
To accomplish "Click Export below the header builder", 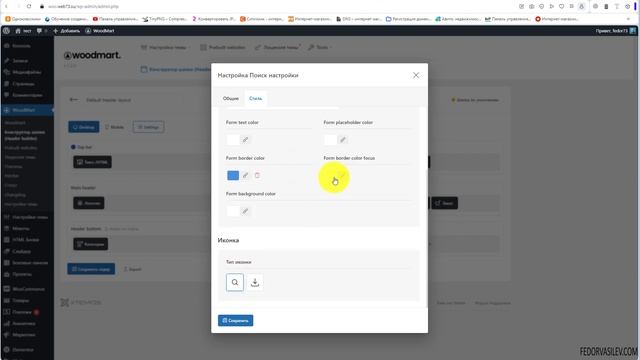I will coord(132,269).
